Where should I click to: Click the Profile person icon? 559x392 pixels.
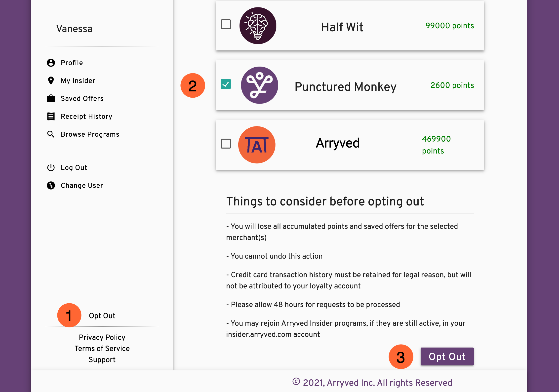click(51, 63)
